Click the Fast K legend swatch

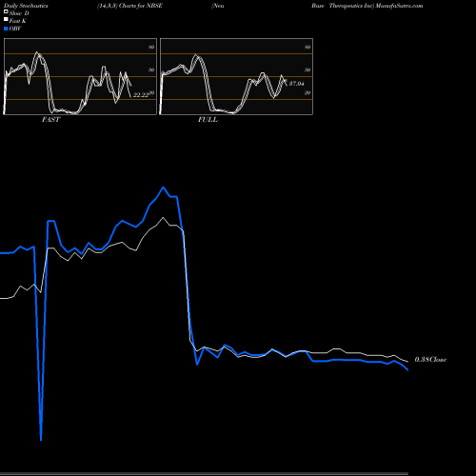pos(6,20)
